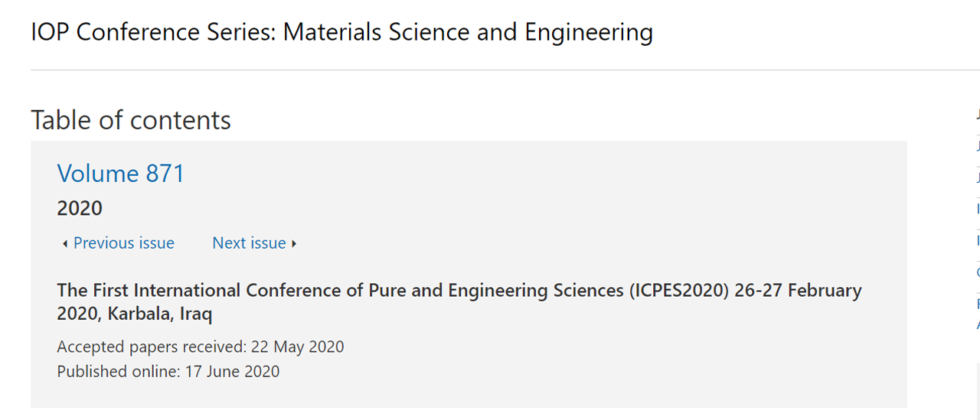Click the right arrow after Next issue
Viewport: 980px width, 420px height.
294,244
